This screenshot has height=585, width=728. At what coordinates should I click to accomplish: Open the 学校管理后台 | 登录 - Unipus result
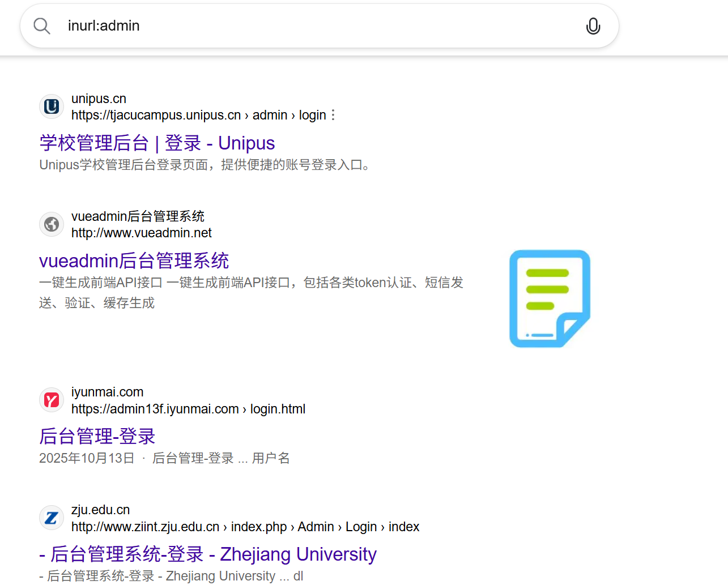157,143
